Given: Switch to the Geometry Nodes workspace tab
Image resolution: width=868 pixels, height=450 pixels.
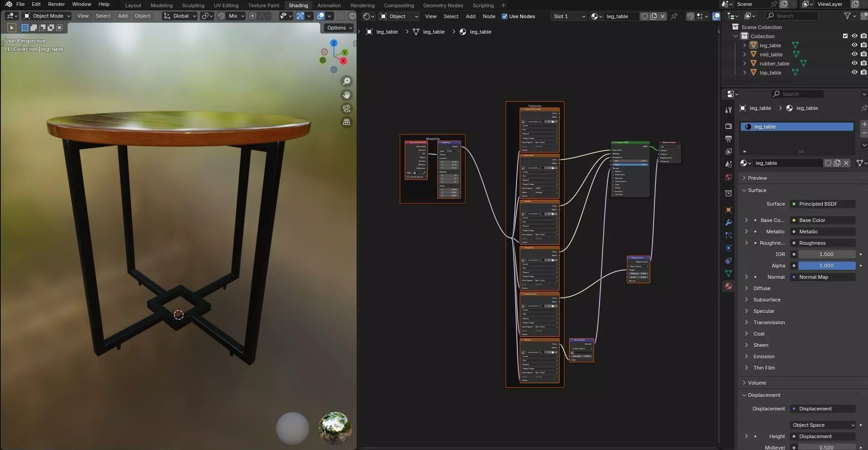Looking at the screenshot, I should point(443,5).
